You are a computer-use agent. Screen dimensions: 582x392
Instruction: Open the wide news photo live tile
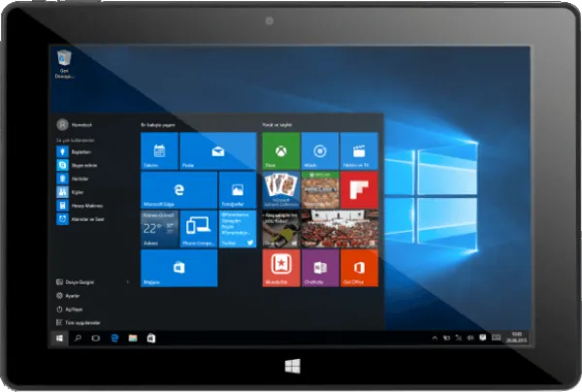click(x=339, y=229)
